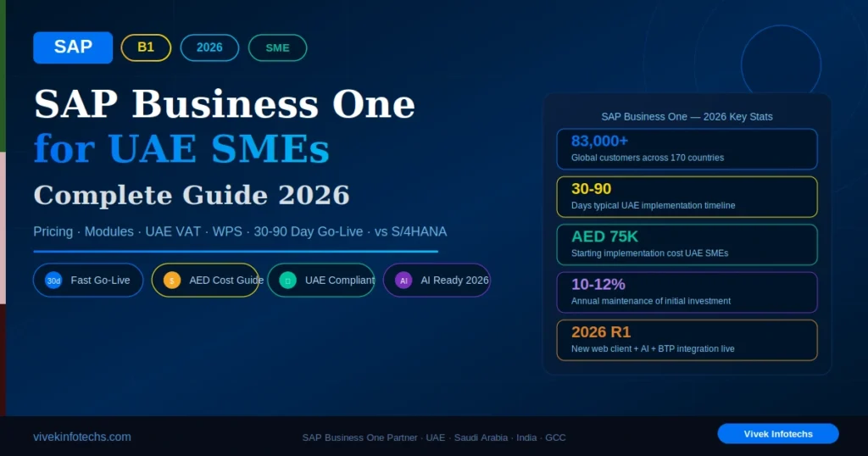Click the vivekinfotechs.com link
The width and height of the screenshot is (868, 456).
[82, 437]
